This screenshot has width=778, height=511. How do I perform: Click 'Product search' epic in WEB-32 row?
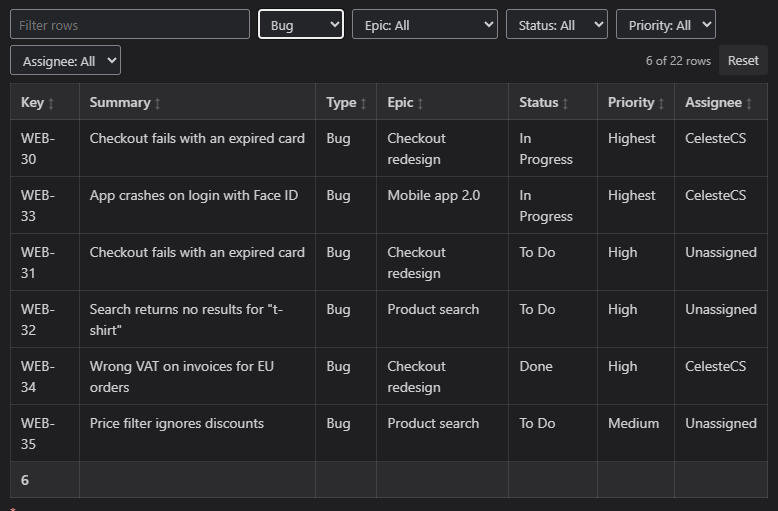433,310
